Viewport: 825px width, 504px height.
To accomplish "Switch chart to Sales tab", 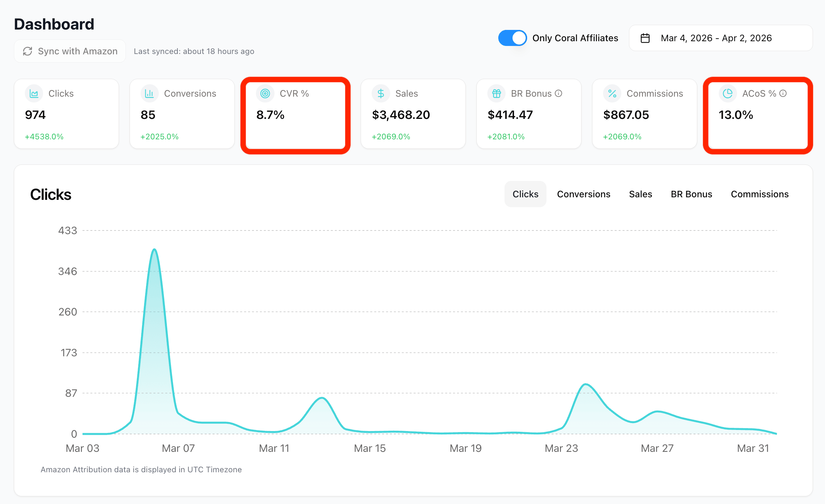I will tap(640, 194).
